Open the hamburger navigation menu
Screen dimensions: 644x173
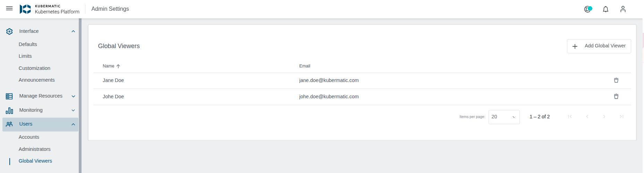(9, 9)
